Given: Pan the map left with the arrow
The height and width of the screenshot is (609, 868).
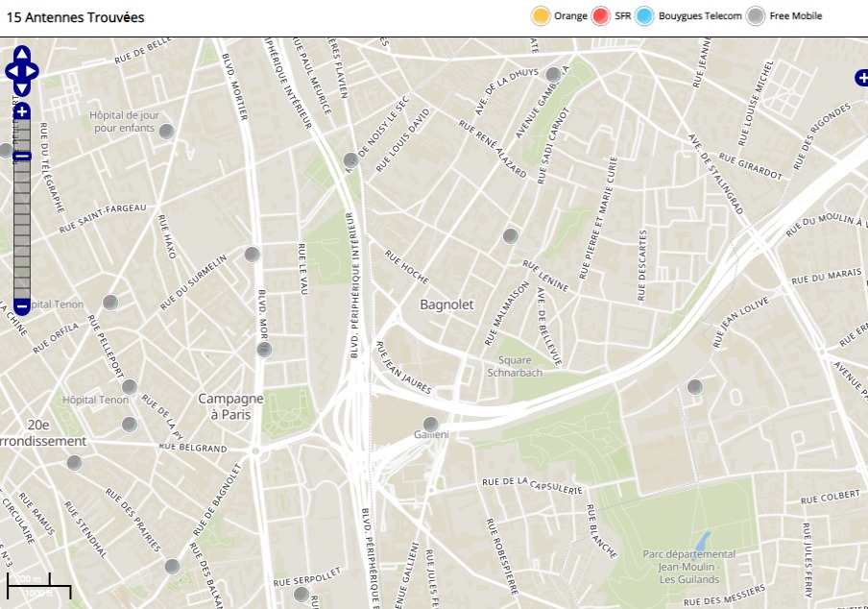Looking at the screenshot, I should [12, 71].
